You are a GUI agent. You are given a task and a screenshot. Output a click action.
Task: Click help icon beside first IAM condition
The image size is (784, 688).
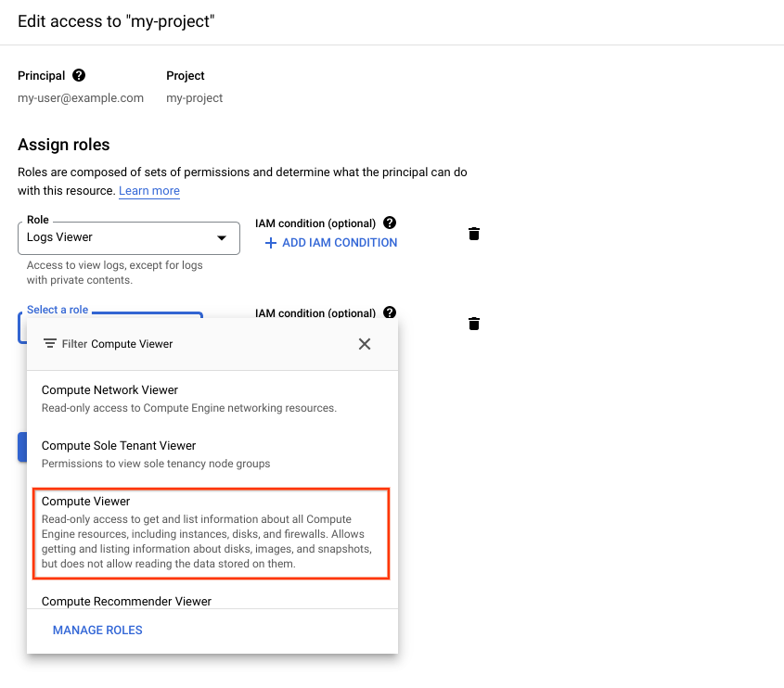pos(390,223)
